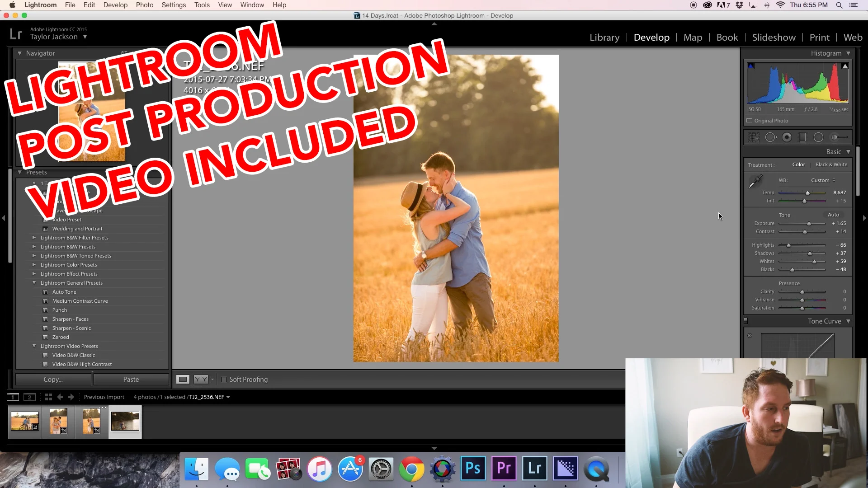Select the Graduated Filter tool
Viewport: 868px width, 488px height.
[x=803, y=137]
